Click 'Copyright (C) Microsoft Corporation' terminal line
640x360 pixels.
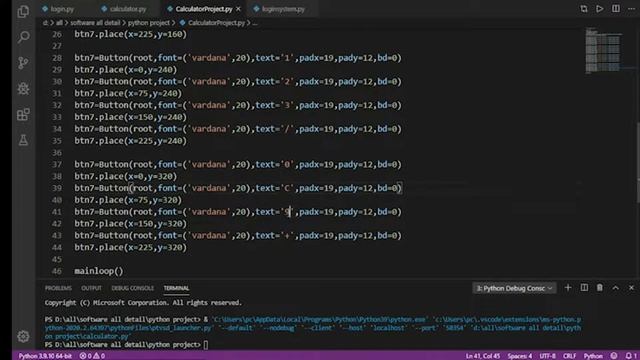(143, 303)
